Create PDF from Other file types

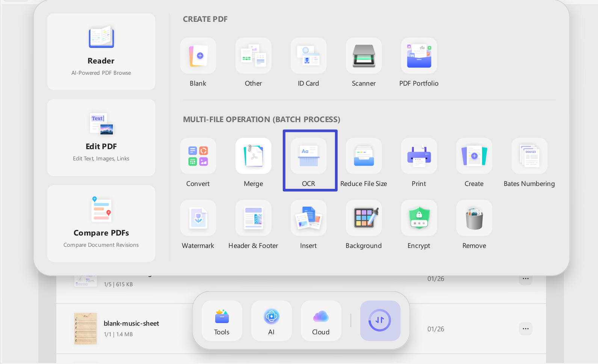(253, 56)
